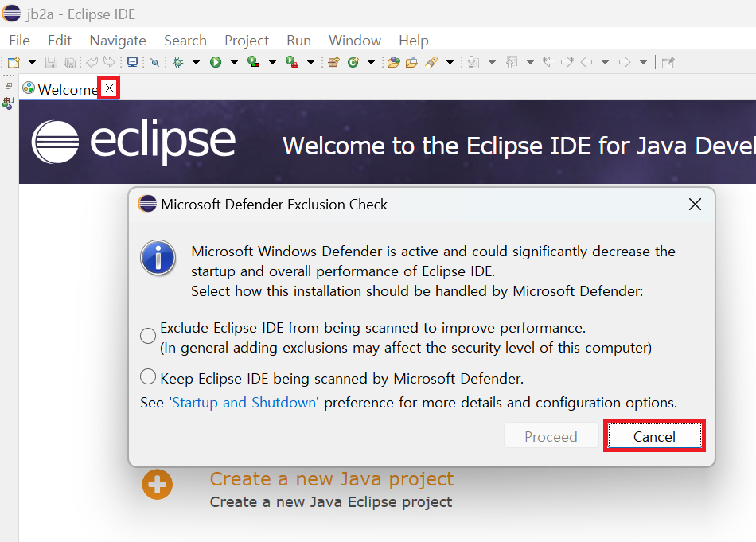Image resolution: width=756 pixels, height=542 pixels.
Task: Launch Debug with the bug icon
Action: (178, 62)
